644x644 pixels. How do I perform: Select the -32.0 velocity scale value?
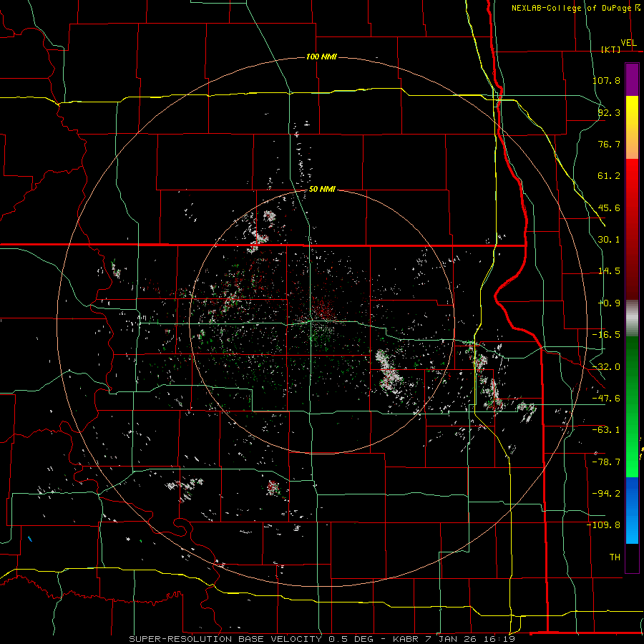606,367
